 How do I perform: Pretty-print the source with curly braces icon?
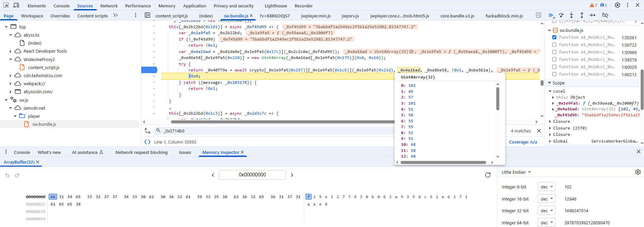click(x=147, y=142)
